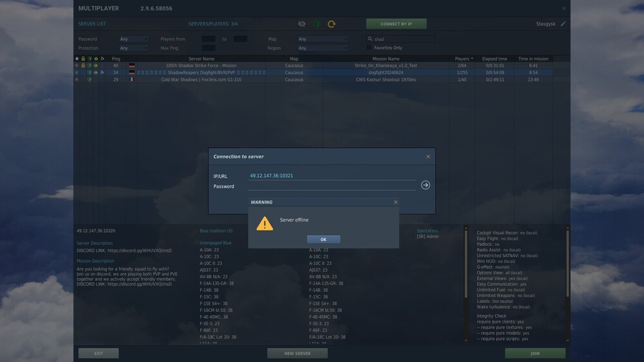Click the CWS Kashuri Shootout 1970ies mission cell
The height and width of the screenshot is (362, 644).
[x=386, y=79]
